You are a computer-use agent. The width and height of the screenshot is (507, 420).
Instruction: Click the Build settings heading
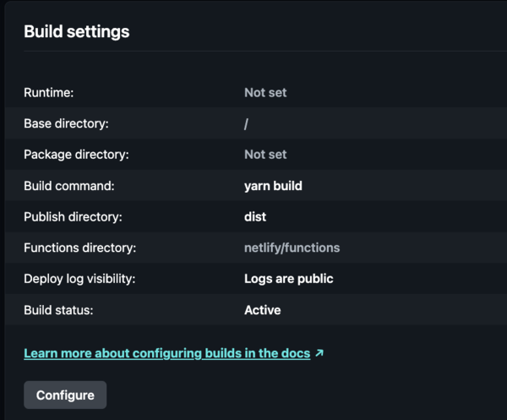pos(77,32)
